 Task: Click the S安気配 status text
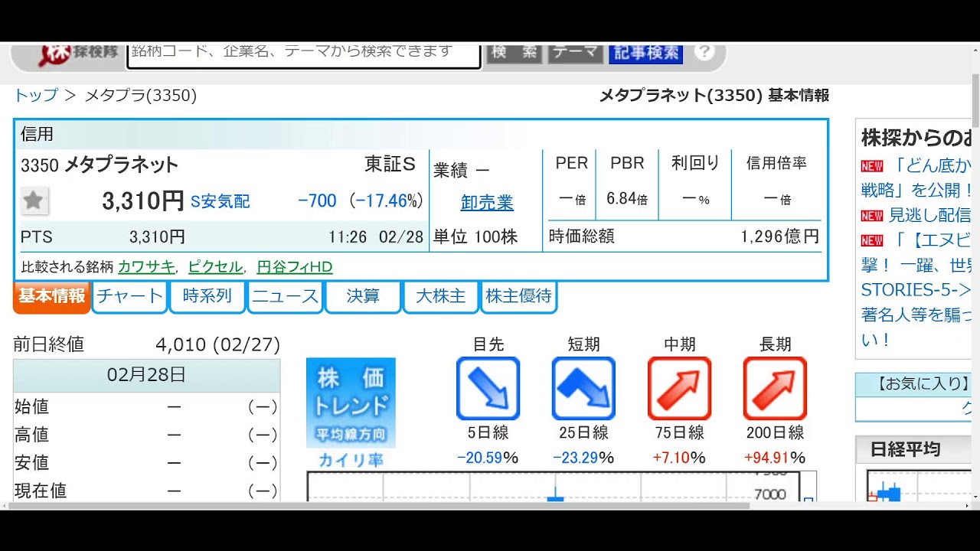[220, 201]
